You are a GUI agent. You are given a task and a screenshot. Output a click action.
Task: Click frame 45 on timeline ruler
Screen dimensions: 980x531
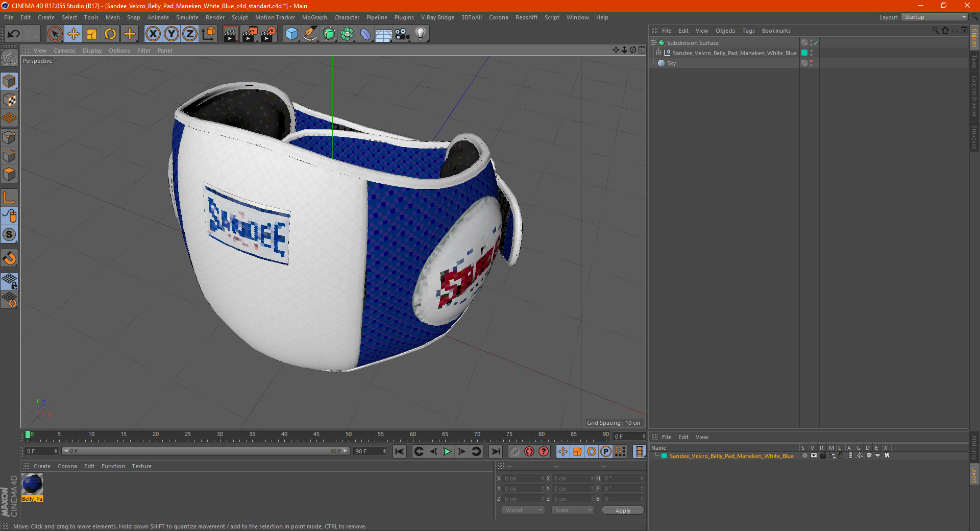click(316, 435)
